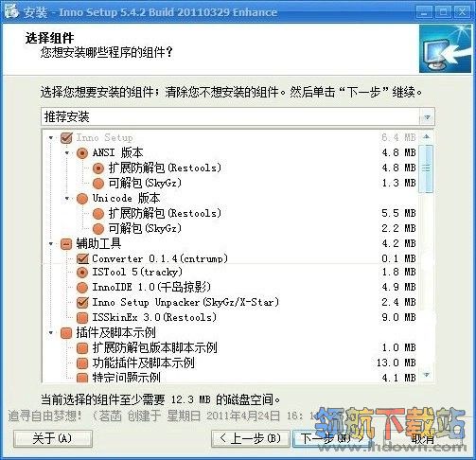476x460 pixels.
Task: Click the 12.3 MB disk space text
Action: (191, 400)
